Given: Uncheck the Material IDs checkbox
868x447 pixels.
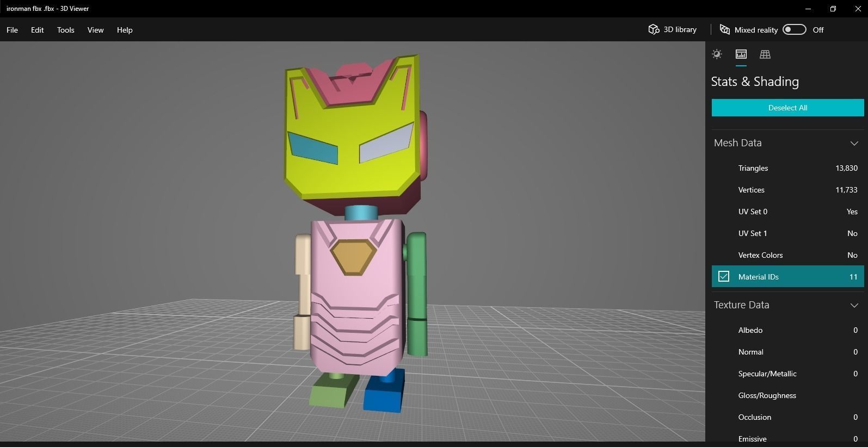Looking at the screenshot, I should (723, 276).
